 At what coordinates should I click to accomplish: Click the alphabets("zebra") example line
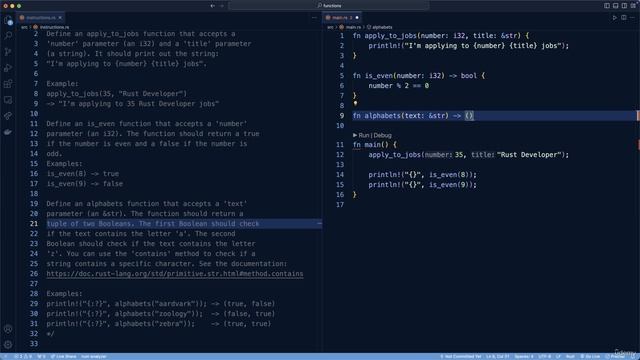(158, 324)
